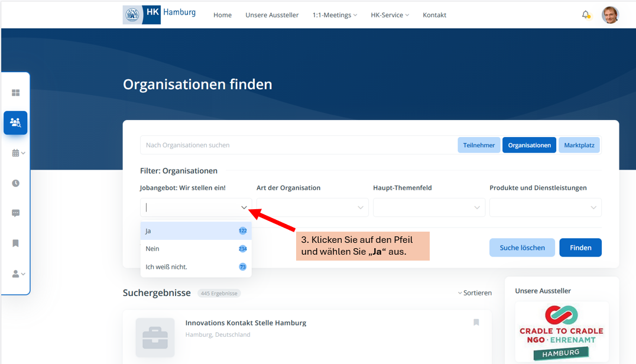Open the Sortieren sort menu
Screen dimensions: 636x364
475,293
